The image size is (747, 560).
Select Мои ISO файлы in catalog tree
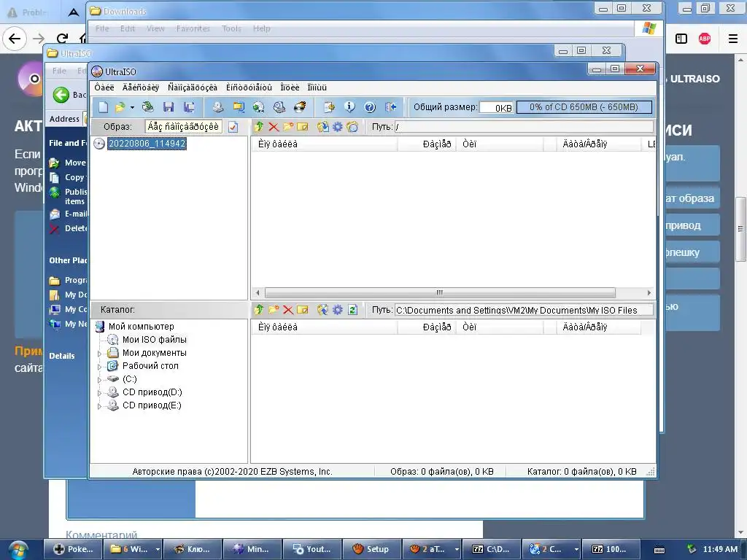[155, 340]
